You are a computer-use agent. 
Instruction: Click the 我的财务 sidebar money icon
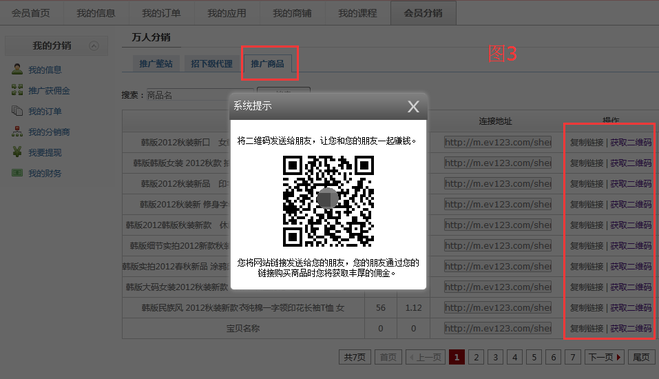click(x=17, y=173)
